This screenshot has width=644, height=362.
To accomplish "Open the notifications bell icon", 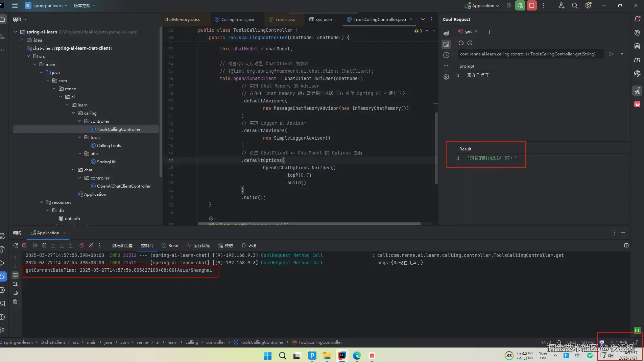I will (637, 19).
